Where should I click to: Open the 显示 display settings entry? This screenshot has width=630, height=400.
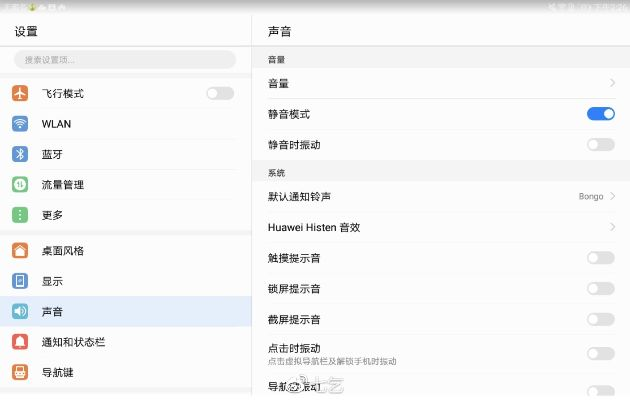point(126,281)
